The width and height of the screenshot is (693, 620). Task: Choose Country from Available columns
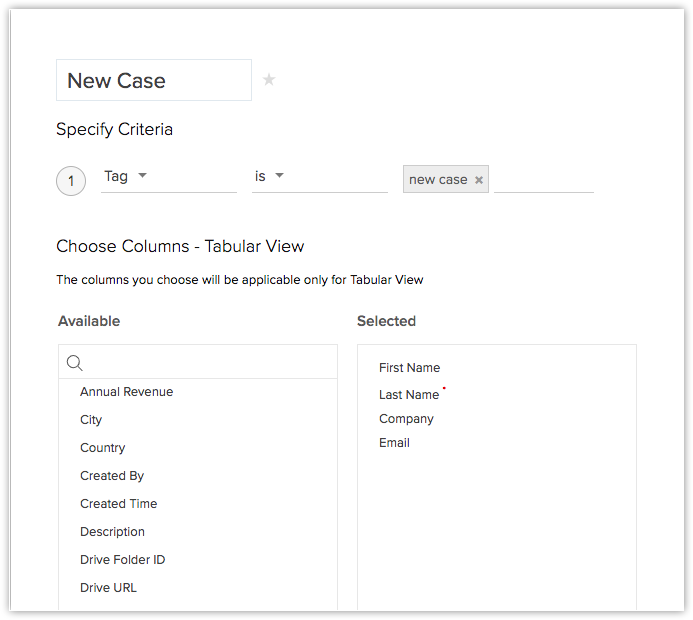click(103, 448)
